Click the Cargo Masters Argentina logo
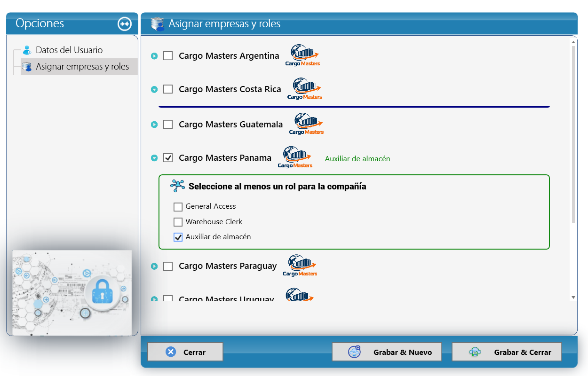The height and width of the screenshot is (376, 588). click(x=303, y=55)
